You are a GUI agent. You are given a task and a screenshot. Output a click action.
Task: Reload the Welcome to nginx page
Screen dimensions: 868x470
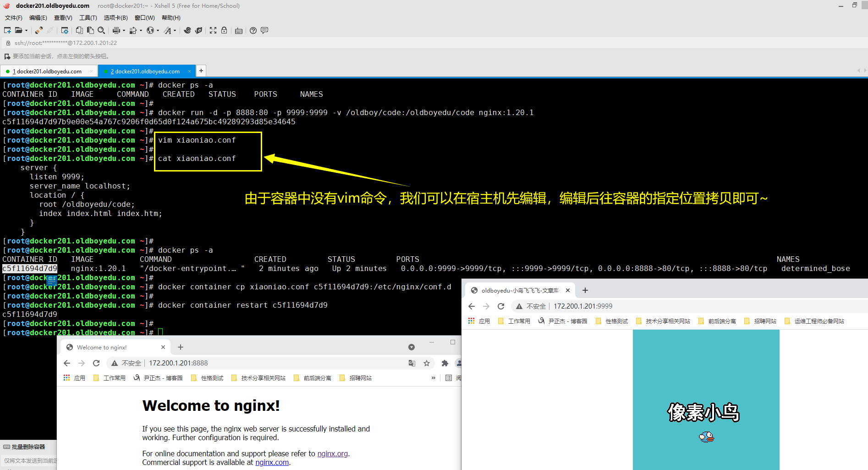[96, 363]
